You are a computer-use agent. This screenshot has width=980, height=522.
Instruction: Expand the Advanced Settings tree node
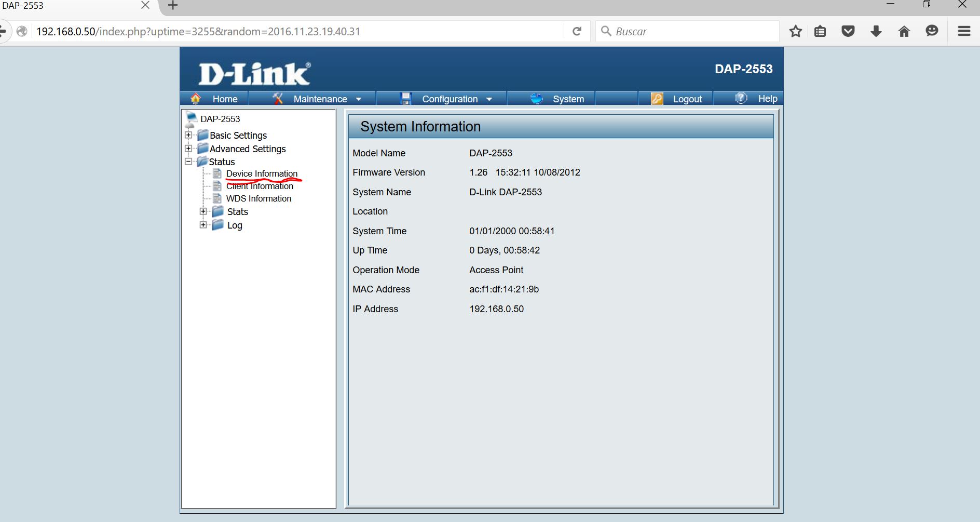click(188, 149)
